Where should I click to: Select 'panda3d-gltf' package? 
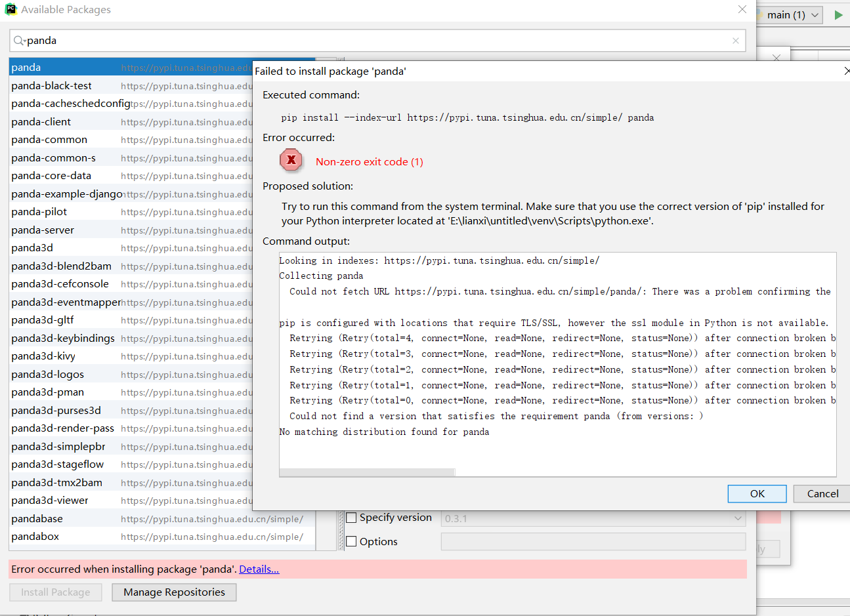pyautogui.click(x=131, y=320)
